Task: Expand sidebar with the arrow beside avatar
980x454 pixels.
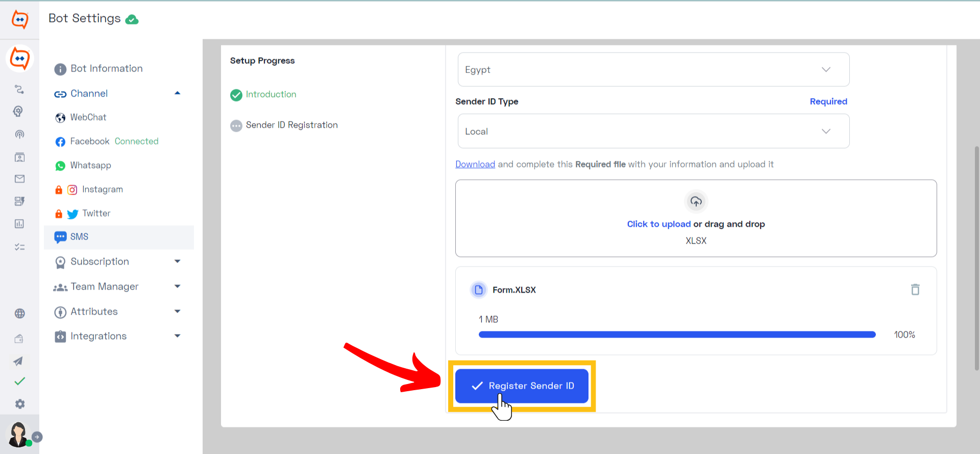Action: [x=37, y=437]
